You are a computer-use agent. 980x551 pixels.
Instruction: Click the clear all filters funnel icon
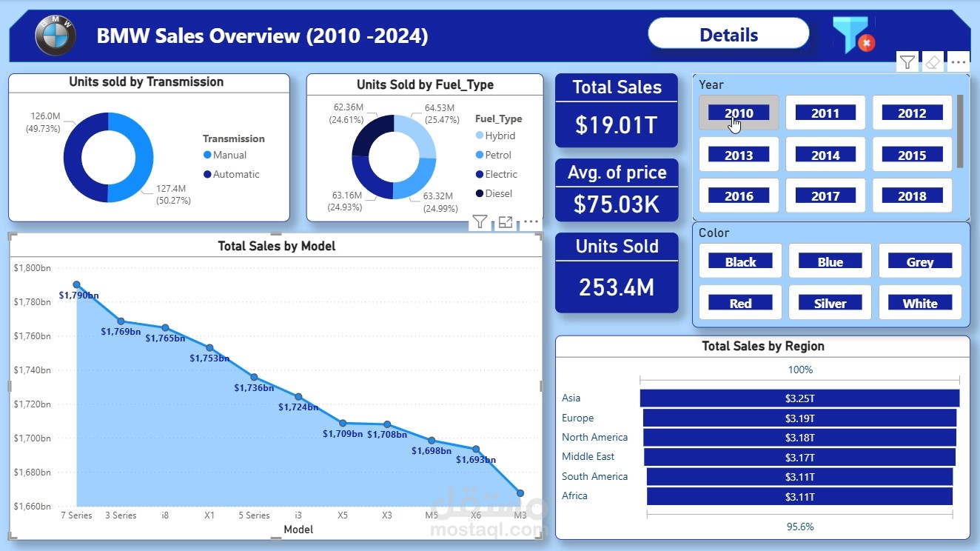(853, 36)
